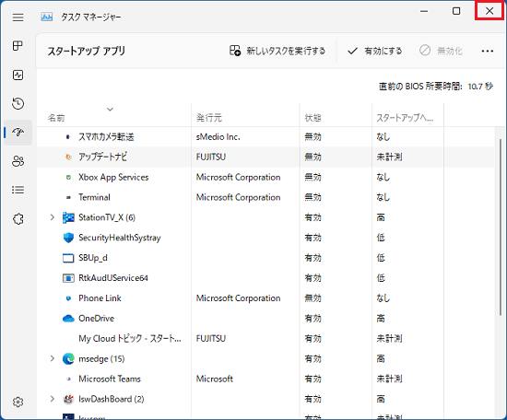Open the three-dot more options menu
Viewport: 507px width, 420px height.
(488, 51)
